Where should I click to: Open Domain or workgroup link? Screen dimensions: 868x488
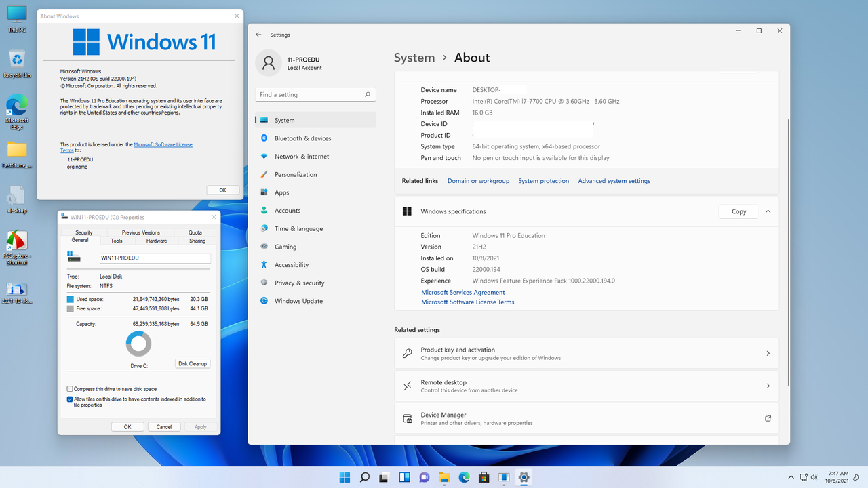point(478,181)
